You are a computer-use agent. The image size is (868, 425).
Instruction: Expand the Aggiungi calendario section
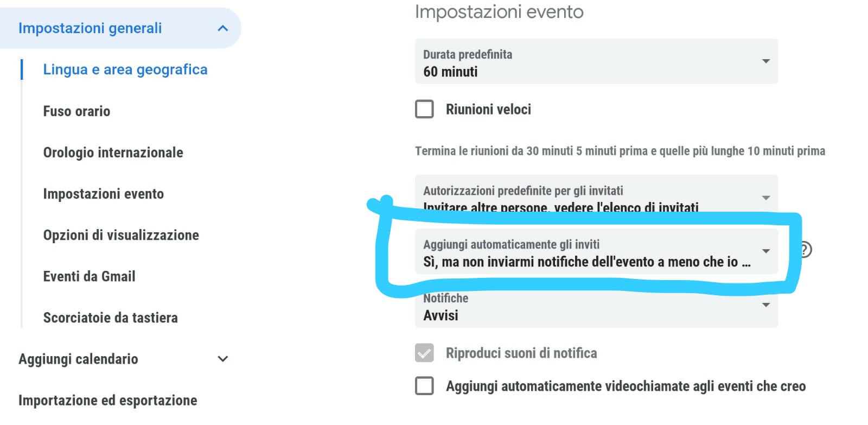(78, 359)
